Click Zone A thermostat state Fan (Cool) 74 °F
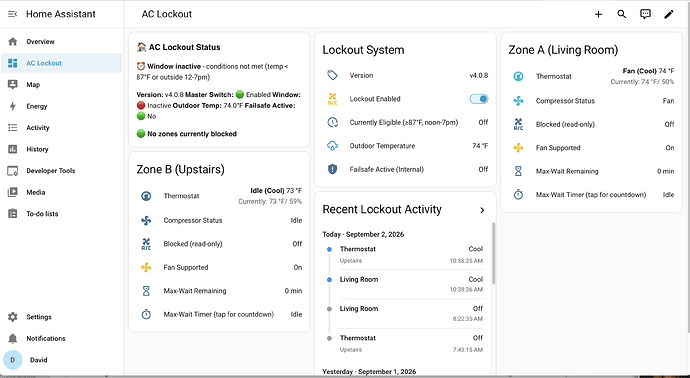Screen dimensions: 690x378 pos(648,71)
